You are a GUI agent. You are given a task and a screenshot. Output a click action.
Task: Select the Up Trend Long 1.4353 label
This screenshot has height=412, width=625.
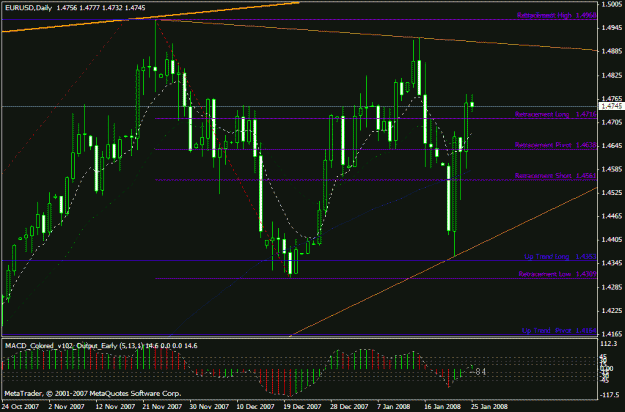click(x=560, y=257)
